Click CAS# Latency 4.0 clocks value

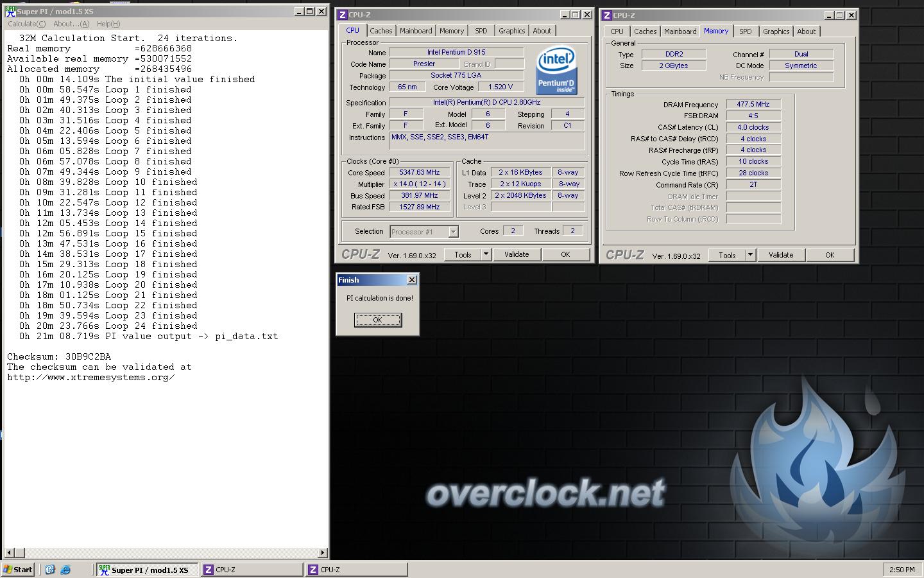pos(753,127)
